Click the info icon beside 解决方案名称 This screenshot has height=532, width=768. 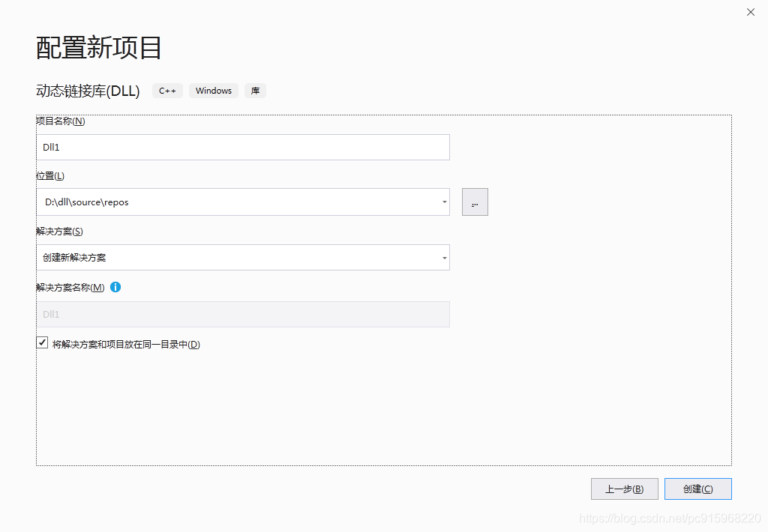click(115, 287)
